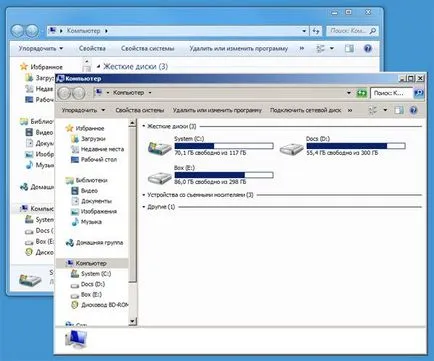This screenshot has width=434, height=361.
Task: Click Компьютер breadcrumb in back window address bar
Action: tap(83, 31)
